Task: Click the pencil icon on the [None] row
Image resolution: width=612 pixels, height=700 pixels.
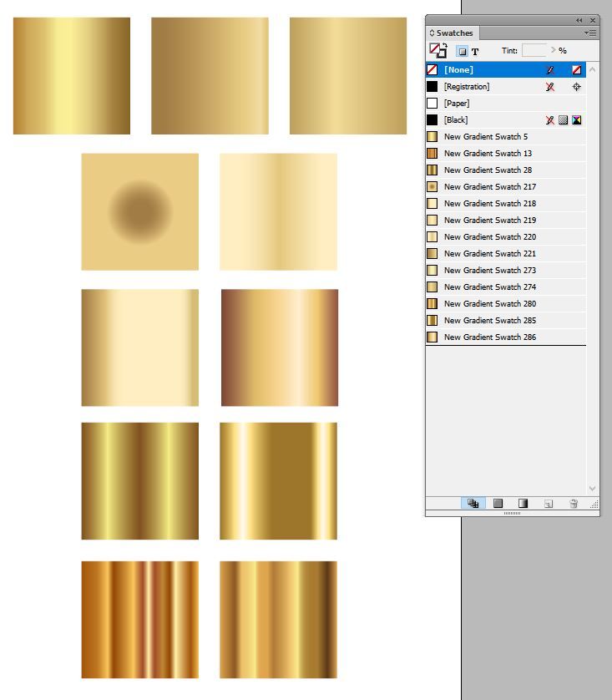Action: point(550,70)
